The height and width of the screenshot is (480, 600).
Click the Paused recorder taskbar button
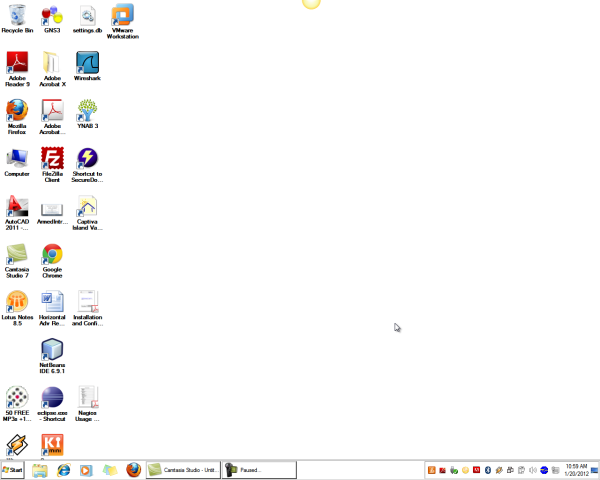pyautogui.click(x=260, y=469)
